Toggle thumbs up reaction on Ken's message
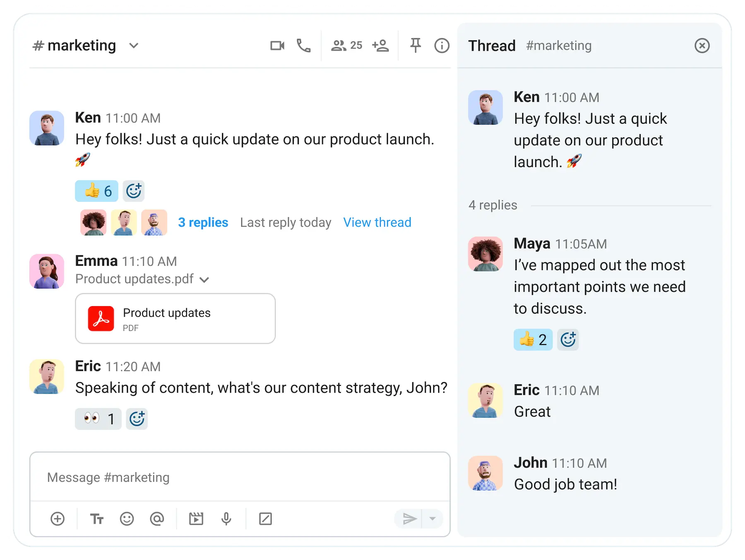 (x=96, y=191)
